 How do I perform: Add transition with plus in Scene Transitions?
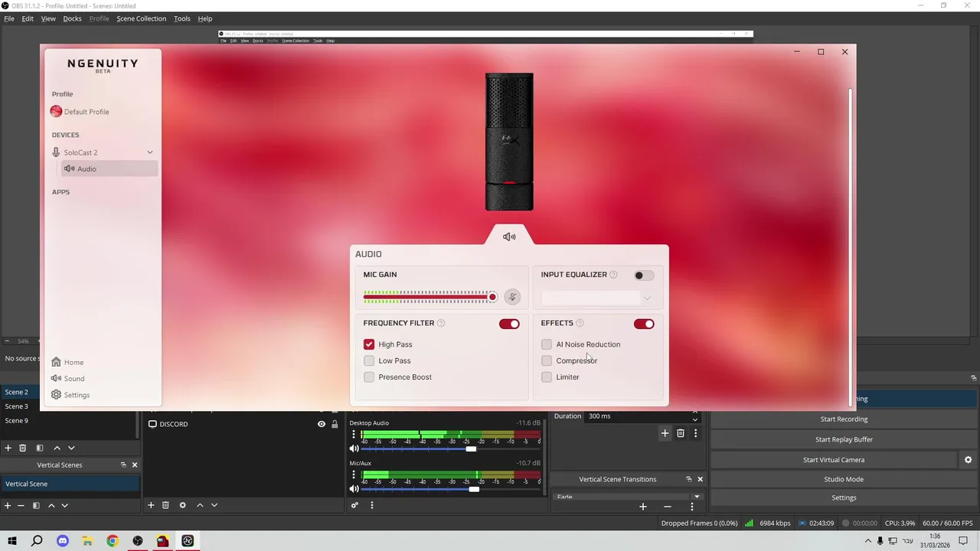click(x=665, y=433)
